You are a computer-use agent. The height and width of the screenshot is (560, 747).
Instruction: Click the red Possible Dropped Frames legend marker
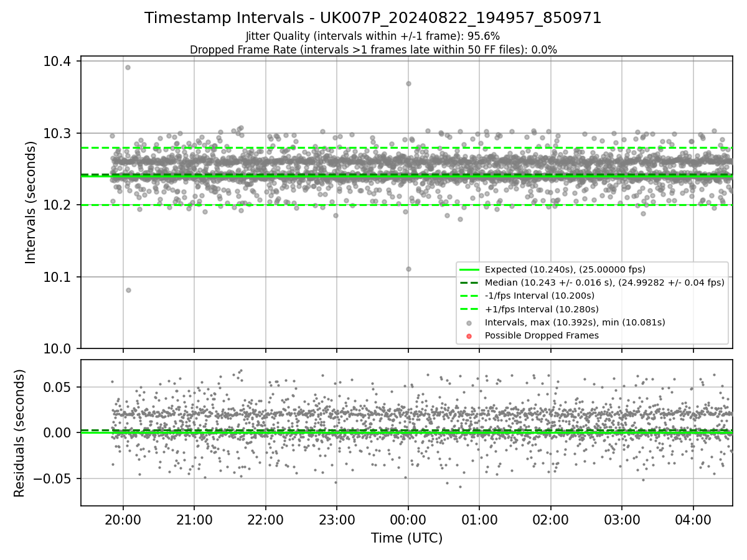[x=469, y=336]
